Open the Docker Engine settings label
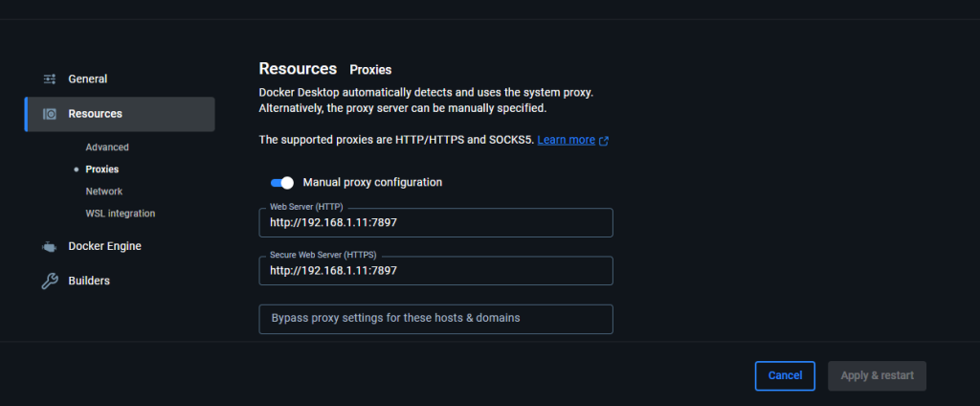The height and width of the screenshot is (406, 980). pyautogui.click(x=104, y=246)
